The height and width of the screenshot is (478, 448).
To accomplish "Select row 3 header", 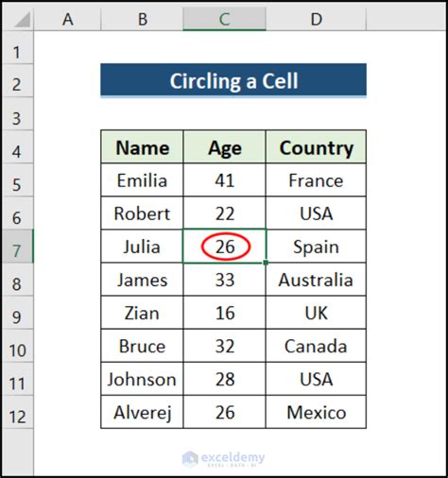I will [x=17, y=113].
